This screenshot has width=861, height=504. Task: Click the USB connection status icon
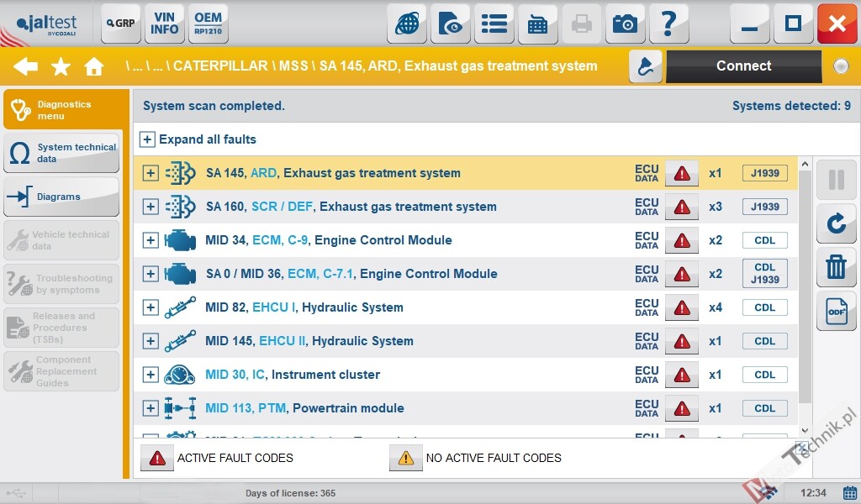click(17, 493)
